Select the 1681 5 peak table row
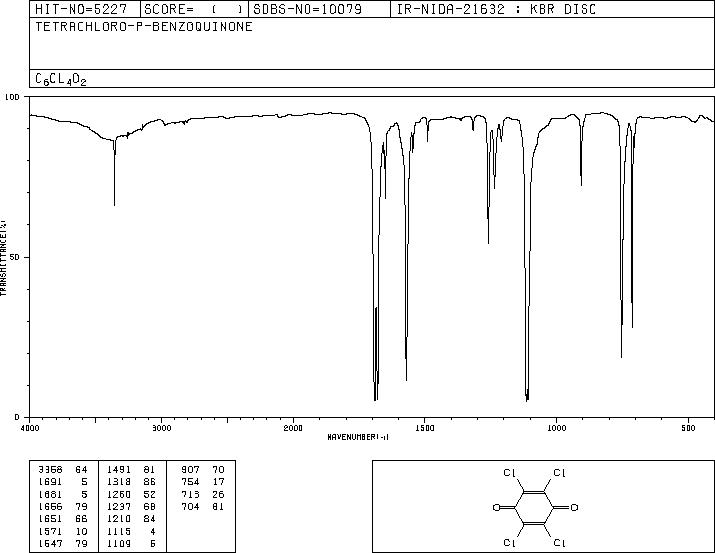 [x=63, y=494]
